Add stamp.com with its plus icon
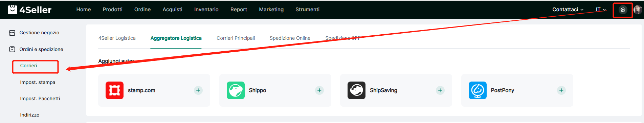 198,90
